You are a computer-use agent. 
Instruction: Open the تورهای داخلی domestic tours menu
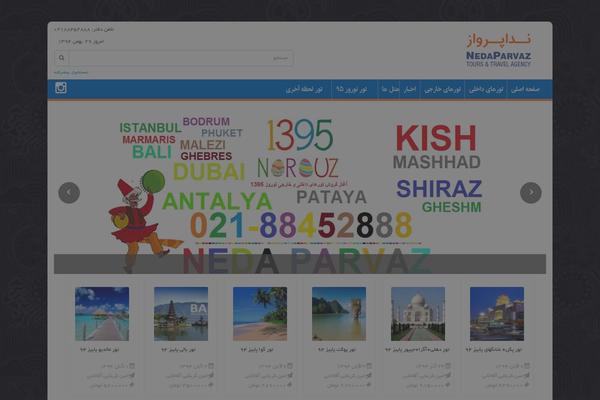pos(486,89)
